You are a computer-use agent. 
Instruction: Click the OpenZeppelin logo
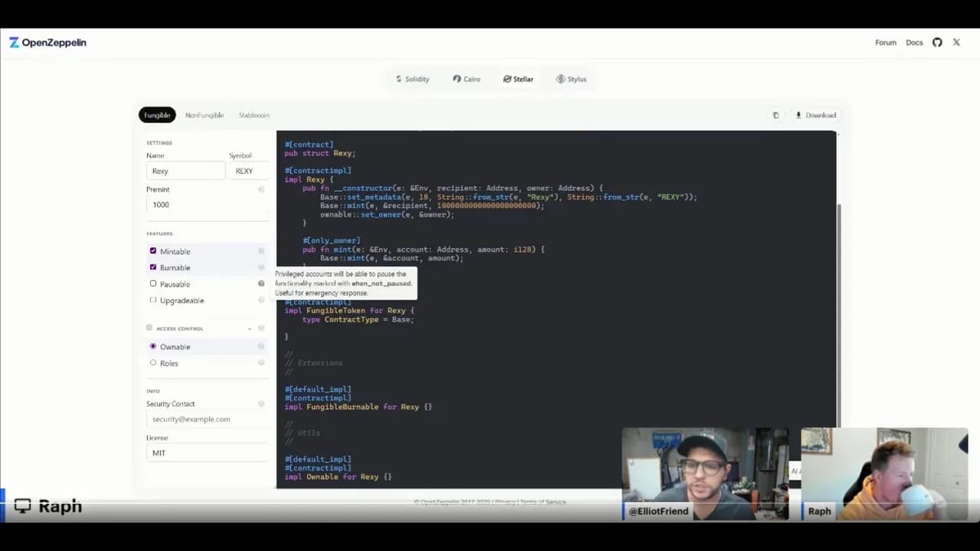pos(47,42)
